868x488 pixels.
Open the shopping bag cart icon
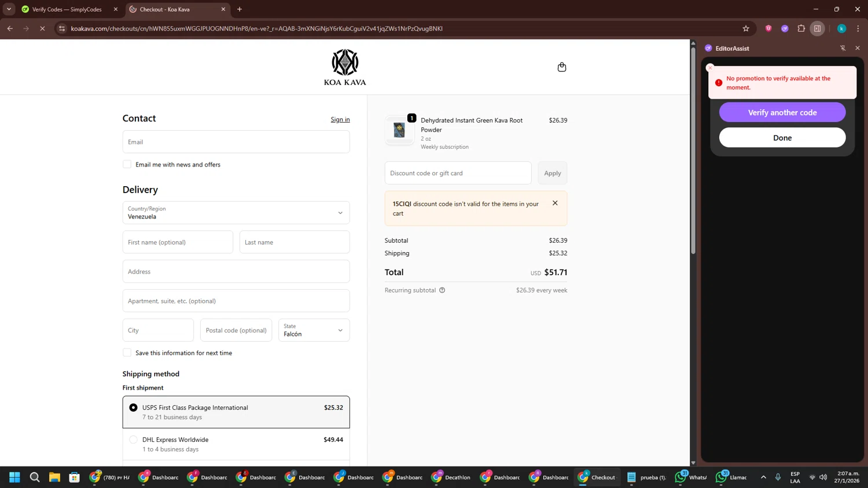561,67
